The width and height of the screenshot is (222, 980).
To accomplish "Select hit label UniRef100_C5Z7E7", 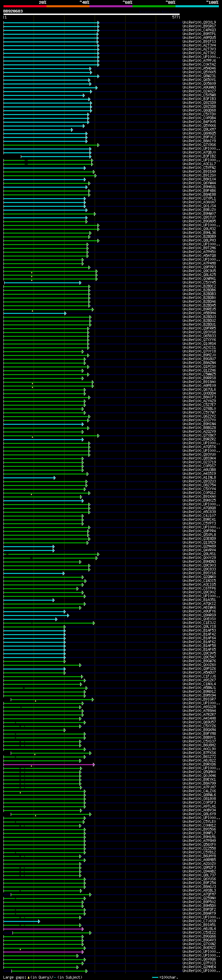I will click(x=199, y=405).
